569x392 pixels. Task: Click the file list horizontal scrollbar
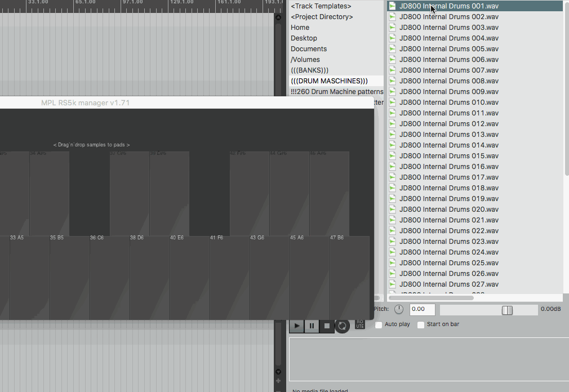tap(431, 298)
